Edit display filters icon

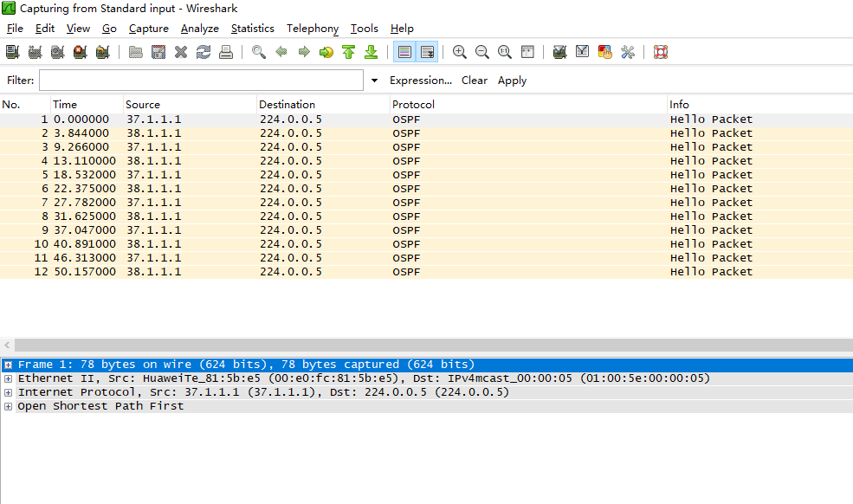click(583, 52)
